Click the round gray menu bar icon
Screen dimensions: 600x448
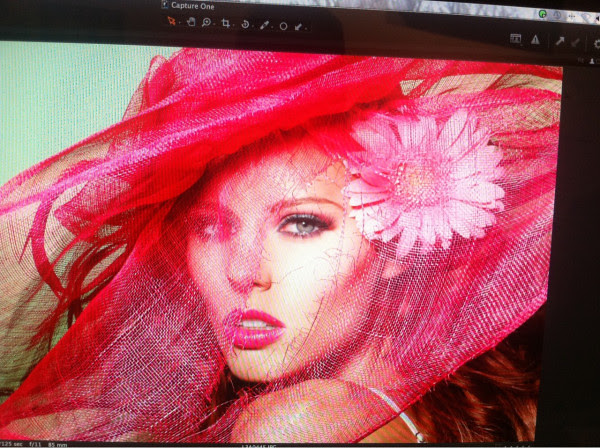(557, 15)
